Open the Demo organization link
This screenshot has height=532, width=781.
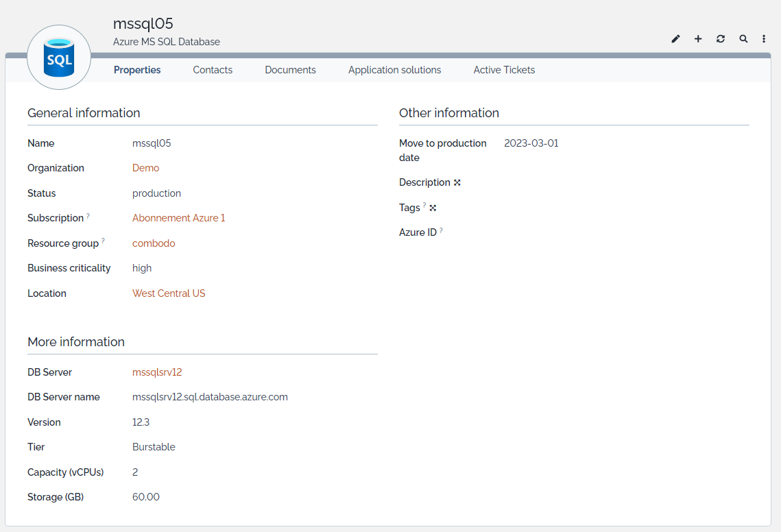tap(145, 168)
